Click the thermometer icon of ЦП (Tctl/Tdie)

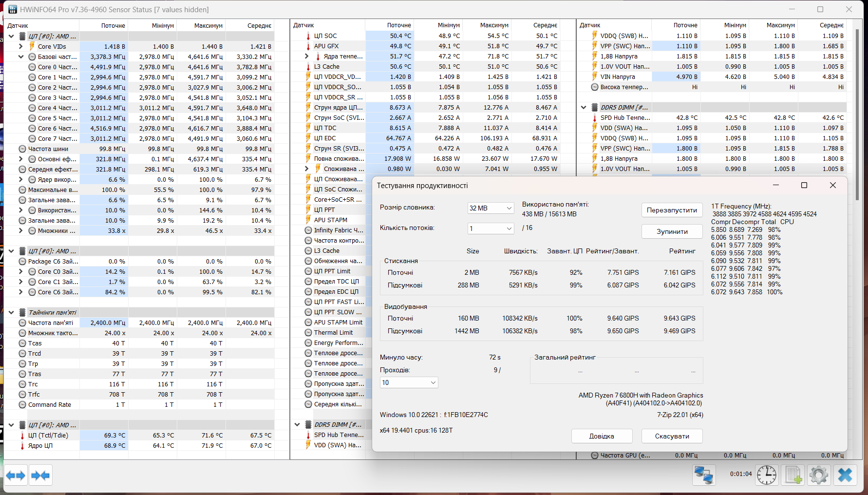click(x=22, y=435)
